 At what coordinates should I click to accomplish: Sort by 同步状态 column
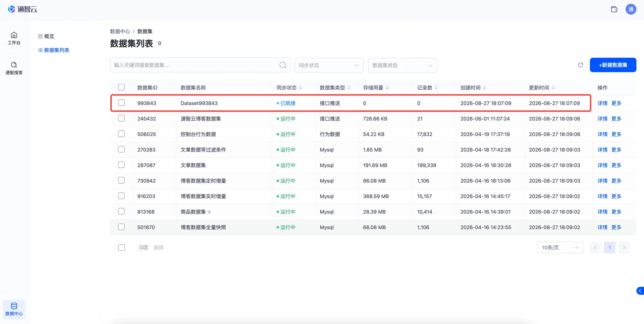point(301,88)
